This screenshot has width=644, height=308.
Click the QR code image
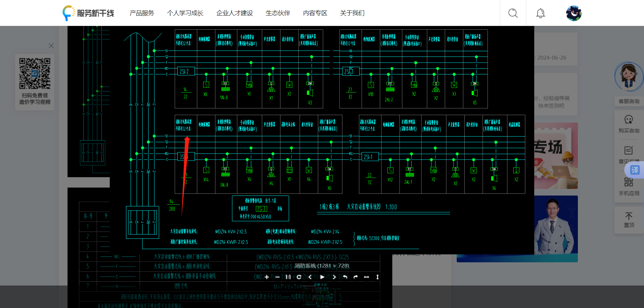35,73
